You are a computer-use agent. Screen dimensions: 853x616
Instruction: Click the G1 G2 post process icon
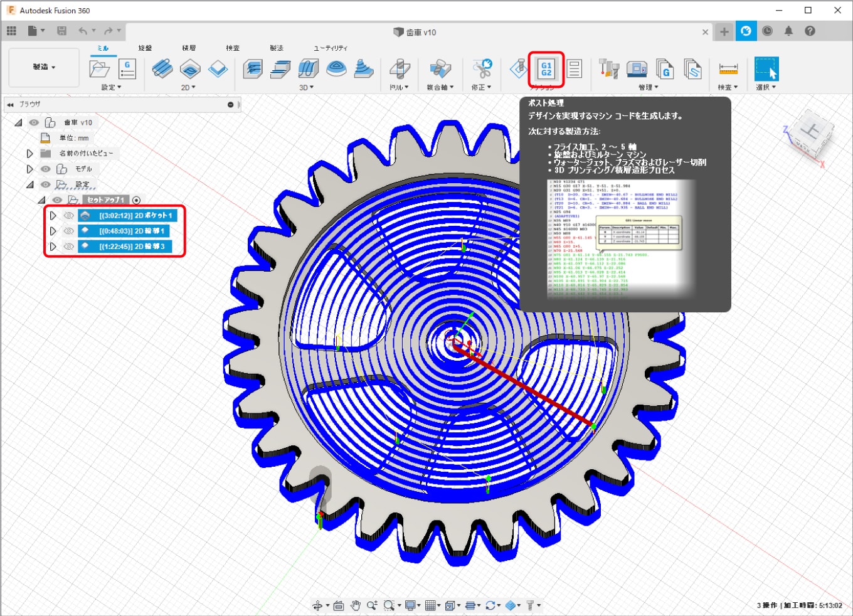point(546,69)
